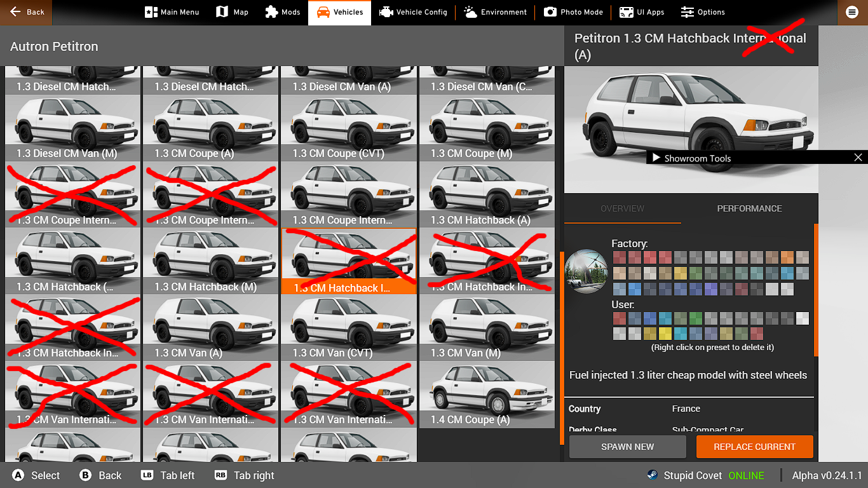Click the REPLACE CURRENT button
Screen dimensions: 868x488
754,447
